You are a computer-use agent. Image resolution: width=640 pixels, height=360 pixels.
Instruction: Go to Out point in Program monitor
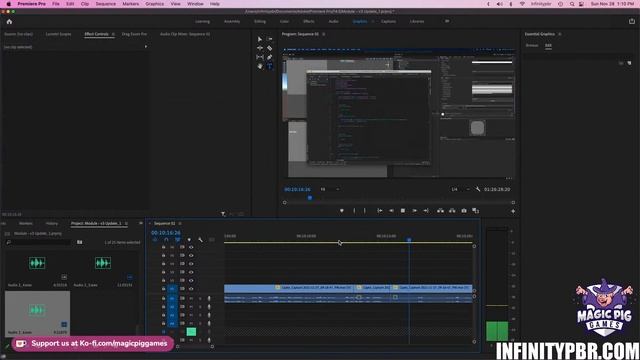[426, 211]
